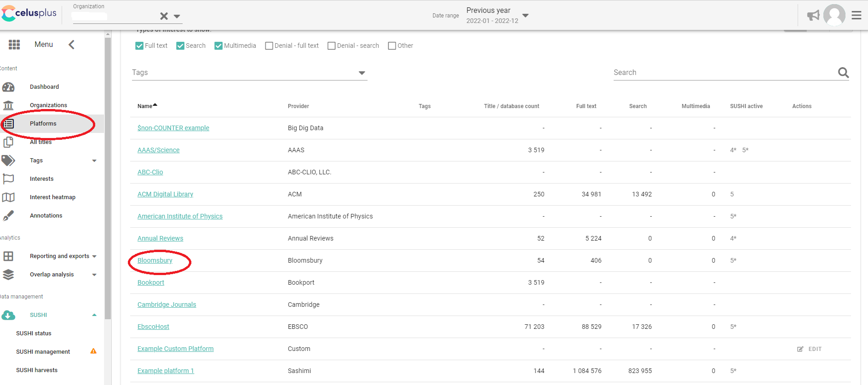Image resolution: width=868 pixels, height=385 pixels.
Task: Open the Cambridge Journals link
Action: [x=167, y=305]
